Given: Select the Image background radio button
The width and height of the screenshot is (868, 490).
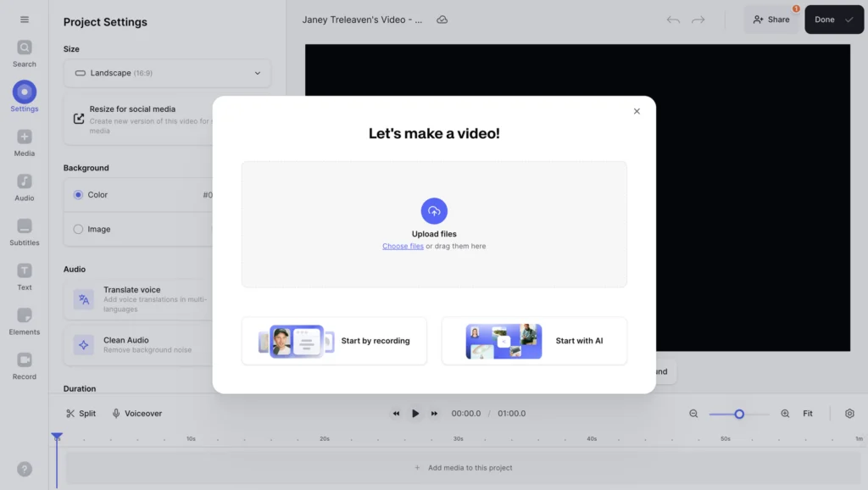Looking at the screenshot, I should click(78, 229).
